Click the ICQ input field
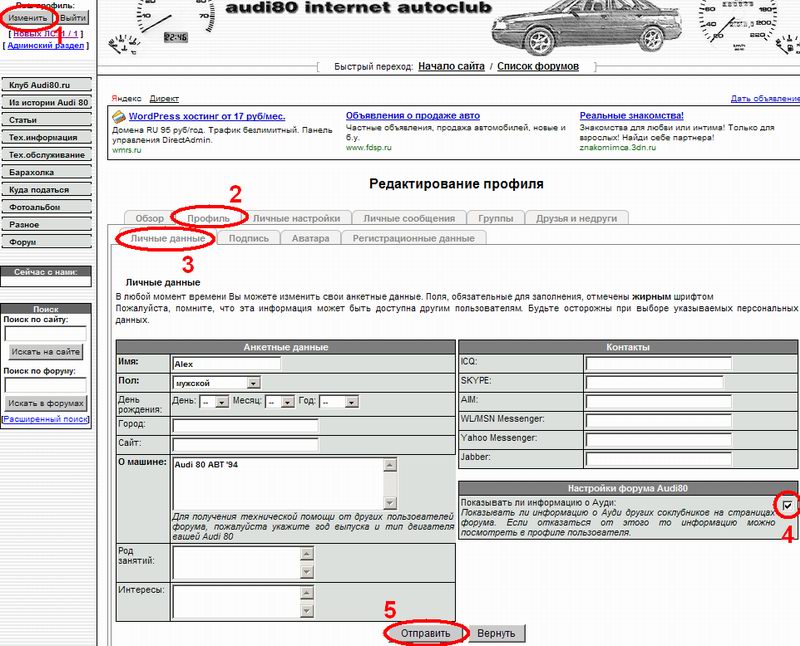 (659, 364)
